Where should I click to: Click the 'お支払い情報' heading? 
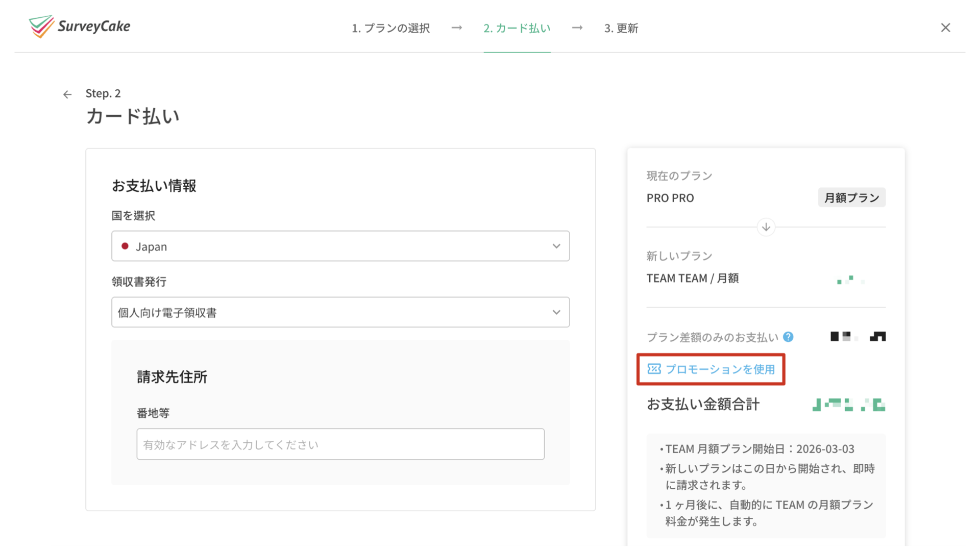tap(154, 186)
